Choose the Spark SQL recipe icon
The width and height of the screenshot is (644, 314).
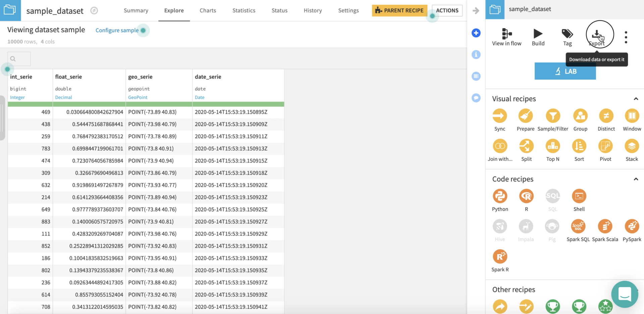pyautogui.click(x=578, y=227)
